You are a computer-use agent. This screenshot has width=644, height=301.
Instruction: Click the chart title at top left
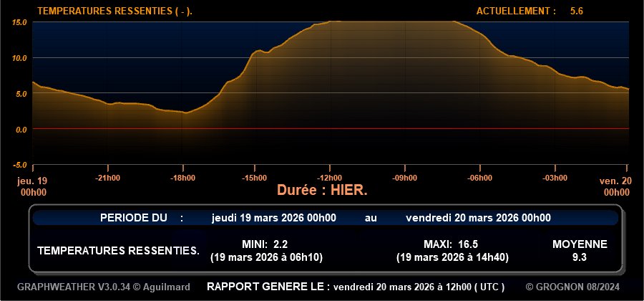[x=114, y=11]
